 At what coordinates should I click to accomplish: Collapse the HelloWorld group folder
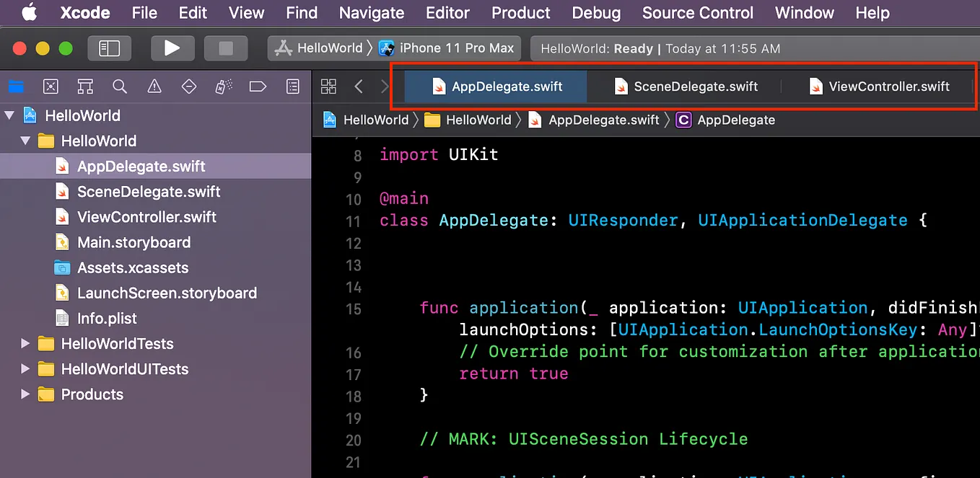pyautogui.click(x=25, y=141)
